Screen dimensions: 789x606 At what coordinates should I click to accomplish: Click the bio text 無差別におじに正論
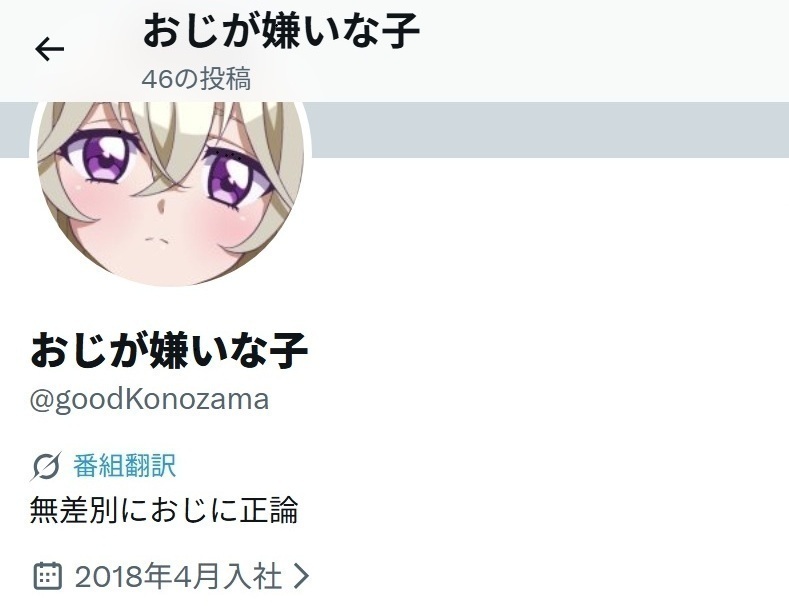click(164, 510)
